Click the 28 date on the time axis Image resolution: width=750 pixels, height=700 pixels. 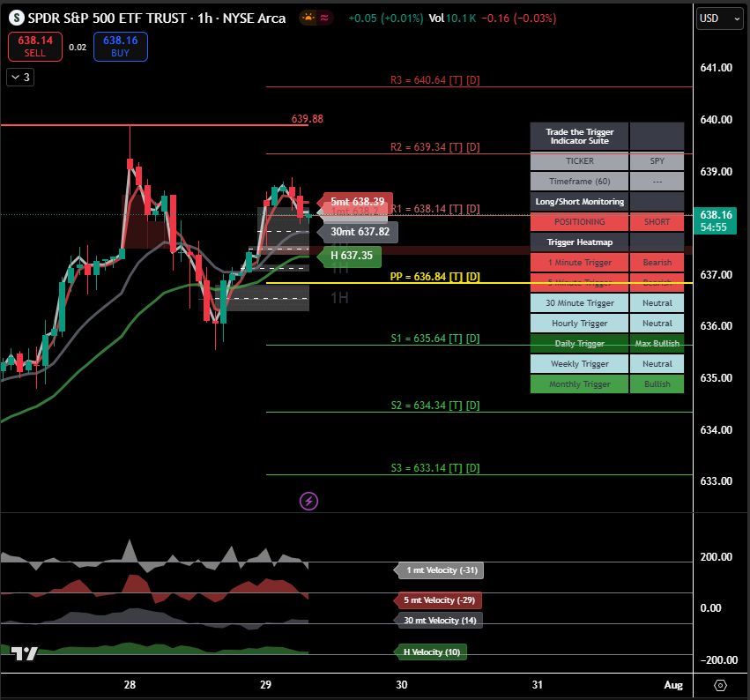click(x=130, y=685)
